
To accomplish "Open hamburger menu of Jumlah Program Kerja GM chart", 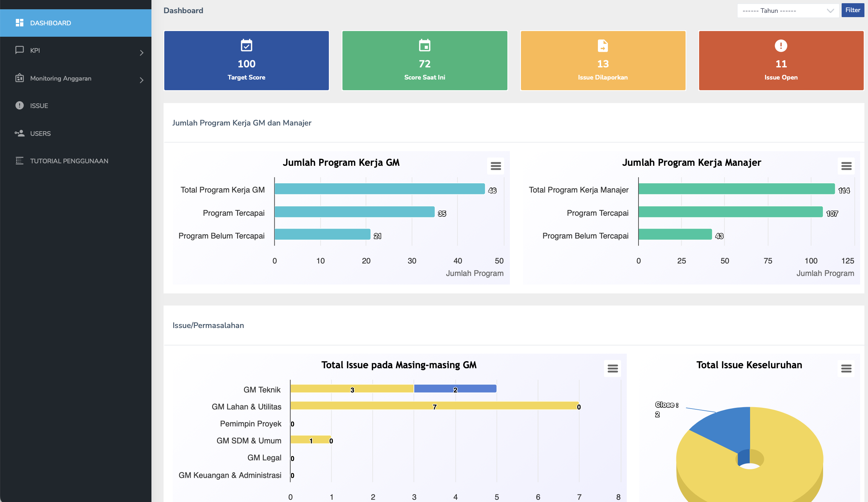I will point(496,166).
